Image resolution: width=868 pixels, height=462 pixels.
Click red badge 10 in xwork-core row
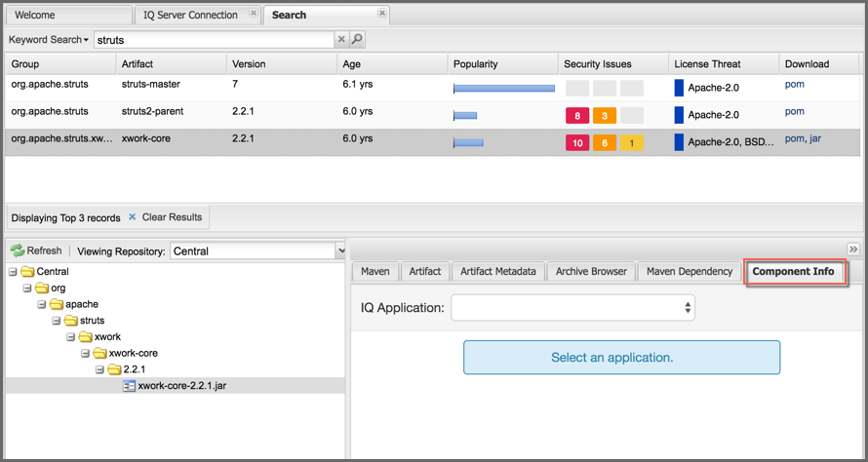pos(577,142)
